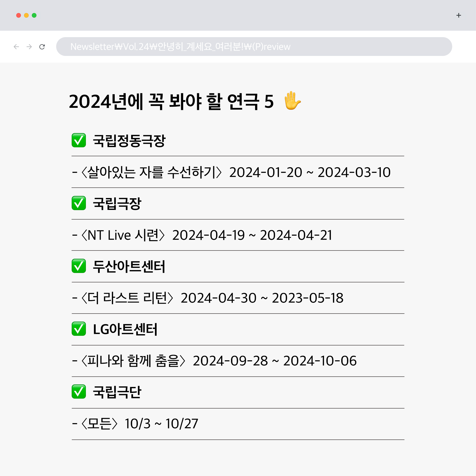This screenshot has height=476, width=476.
Task: Click the red close window dot
Action: [x=19, y=15]
